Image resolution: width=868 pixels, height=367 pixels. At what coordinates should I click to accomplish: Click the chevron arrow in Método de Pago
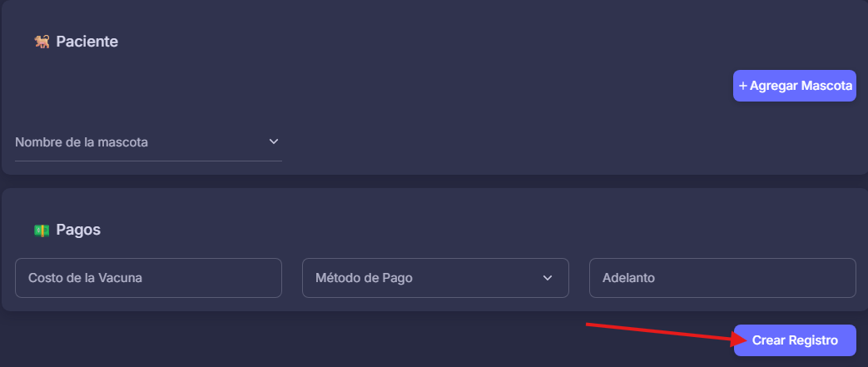(x=548, y=278)
